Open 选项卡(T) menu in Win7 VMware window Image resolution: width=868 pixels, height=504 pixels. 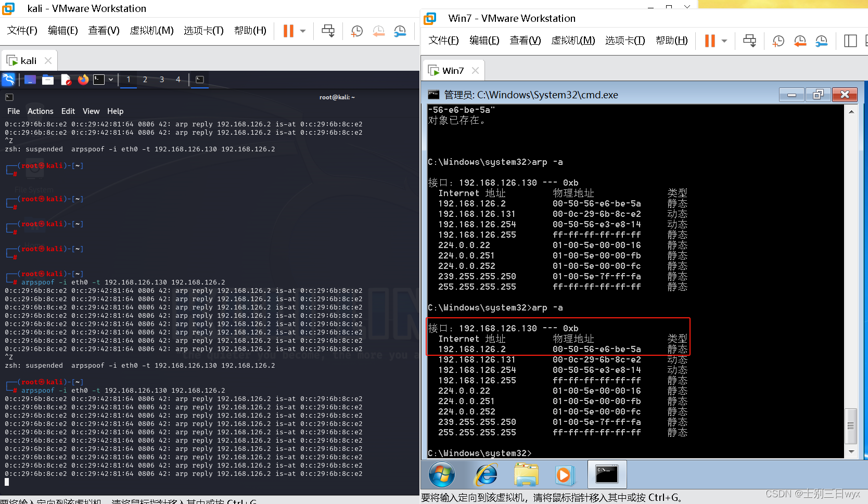(625, 41)
